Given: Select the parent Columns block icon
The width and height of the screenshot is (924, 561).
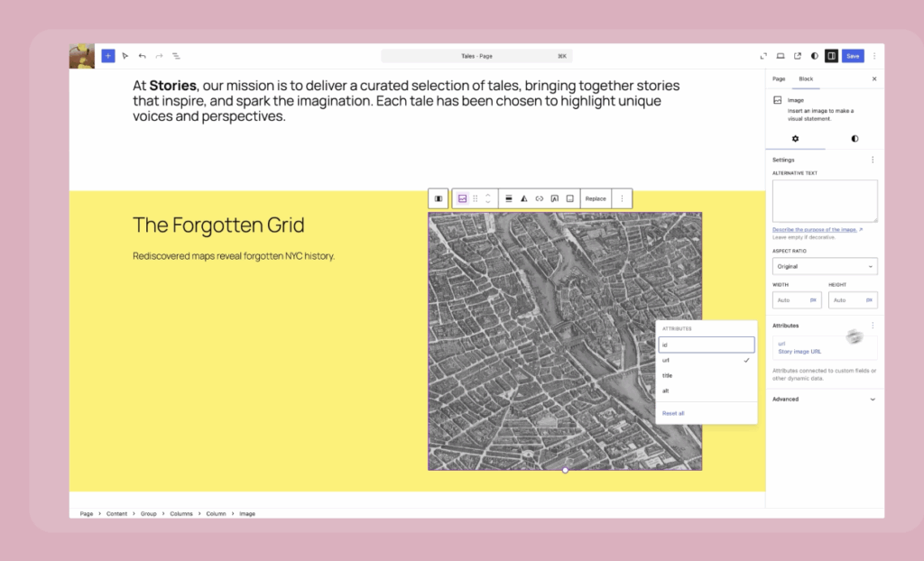Looking at the screenshot, I should point(437,198).
